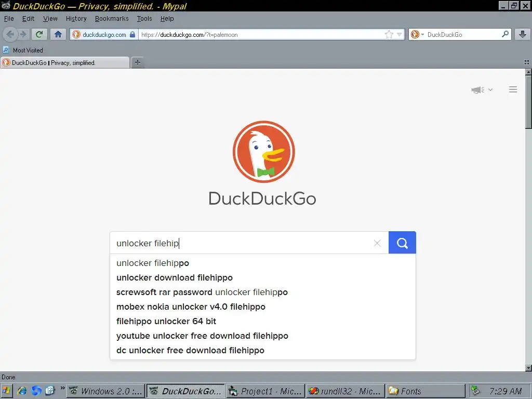This screenshot has height=399, width=532.
Task: Expand the quick launch overflow chevron
Action: pos(62,388)
